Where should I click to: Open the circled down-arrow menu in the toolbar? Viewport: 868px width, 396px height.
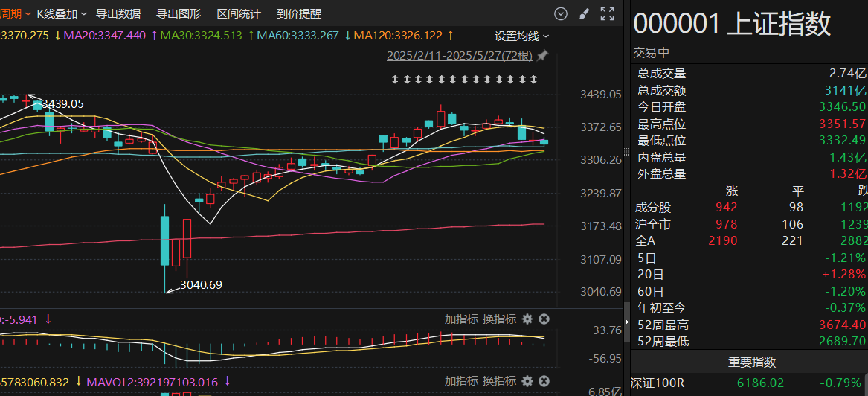pos(561,14)
